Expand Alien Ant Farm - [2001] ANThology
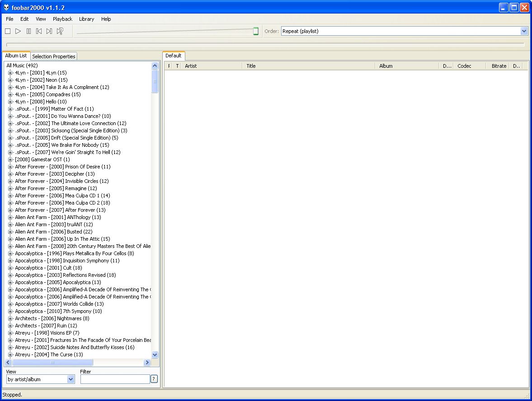The height and width of the screenshot is (401, 532). coord(10,217)
